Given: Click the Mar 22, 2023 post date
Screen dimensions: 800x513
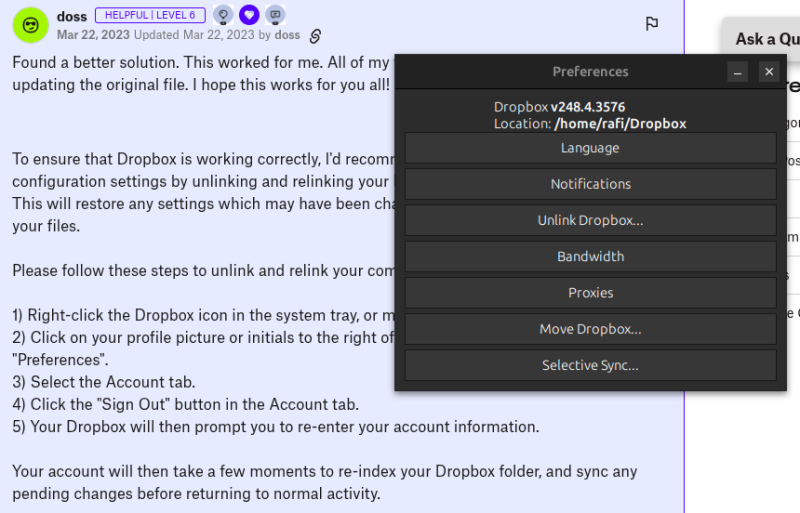Looking at the screenshot, I should [x=93, y=35].
